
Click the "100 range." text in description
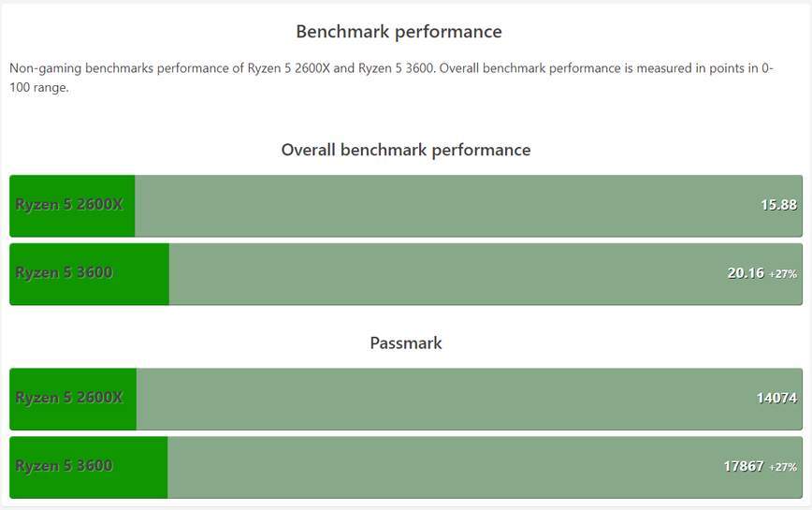tap(39, 88)
